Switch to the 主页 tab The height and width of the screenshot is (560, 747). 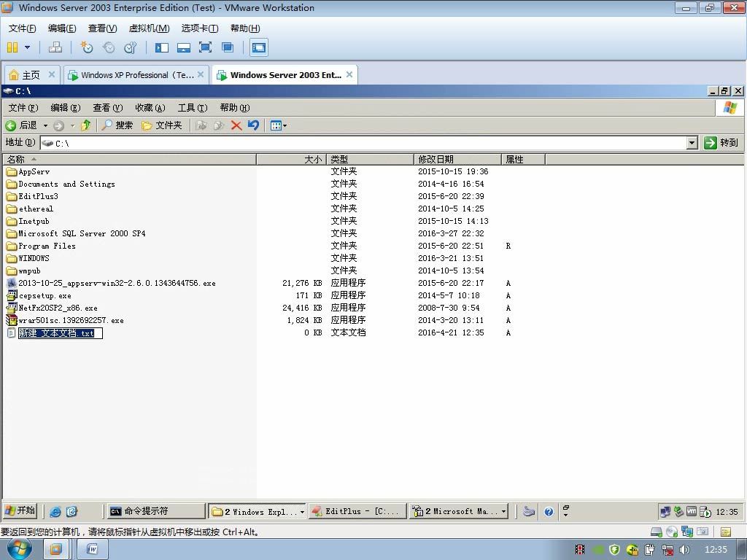click(x=31, y=75)
